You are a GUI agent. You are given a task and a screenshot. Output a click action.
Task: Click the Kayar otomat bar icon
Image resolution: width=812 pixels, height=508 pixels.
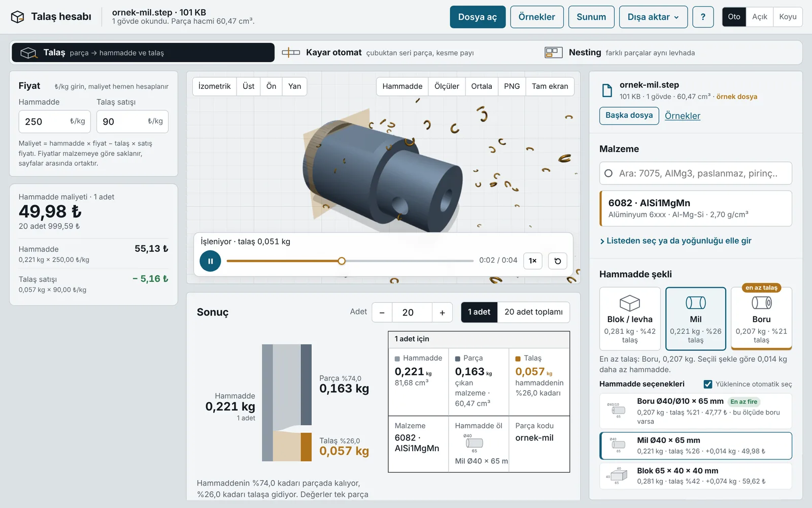(x=291, y=52)
